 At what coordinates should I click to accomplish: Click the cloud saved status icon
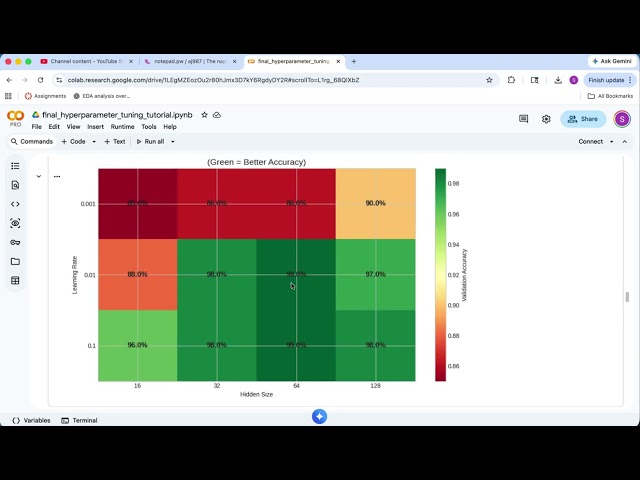click(217, 115)
